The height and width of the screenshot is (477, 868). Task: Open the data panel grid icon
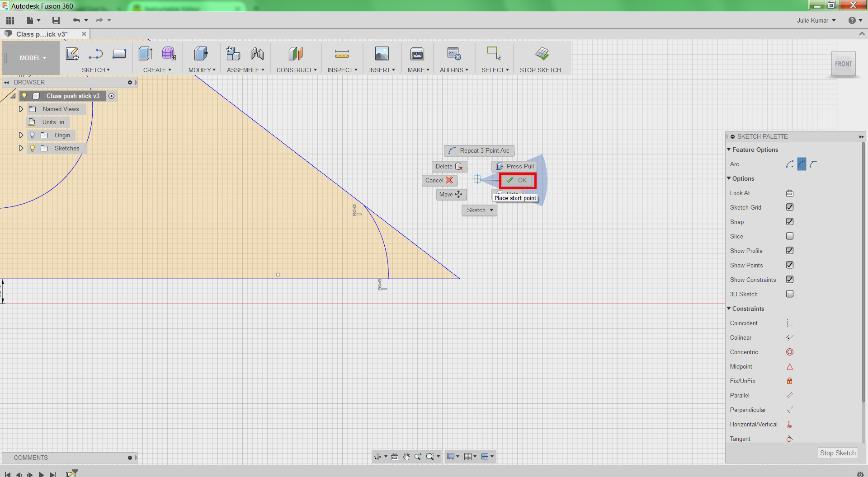pyautogui.click(x=10, y=20)
